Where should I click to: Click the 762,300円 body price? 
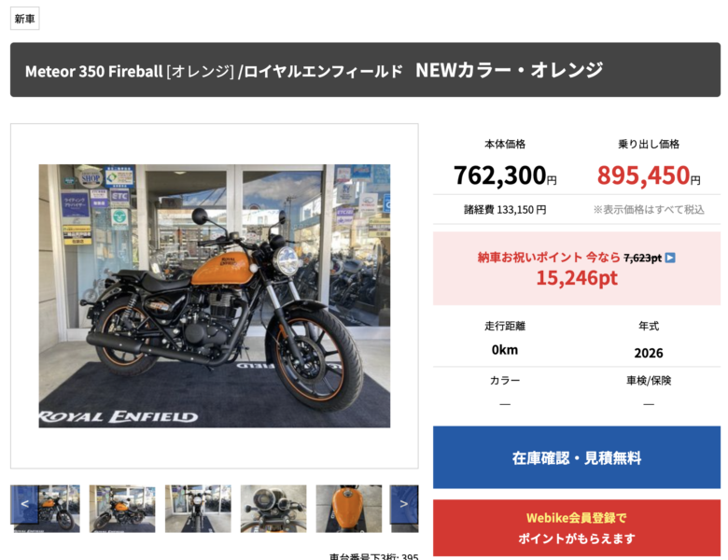505,175
